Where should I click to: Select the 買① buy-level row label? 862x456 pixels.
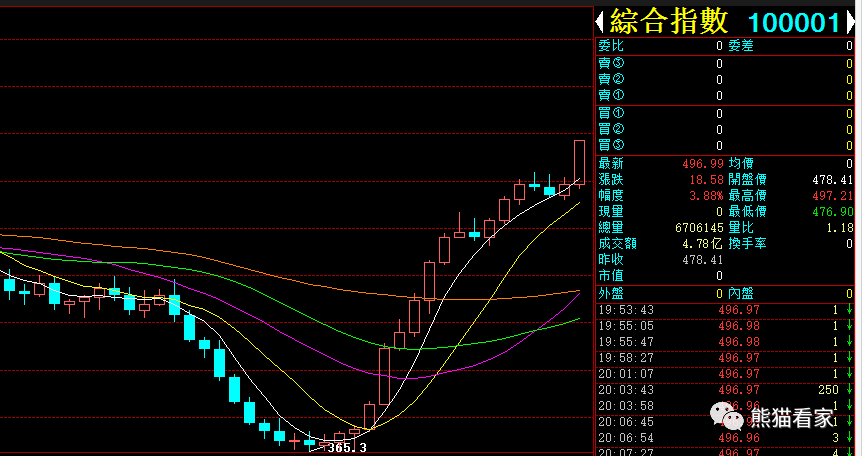point(611,113)
